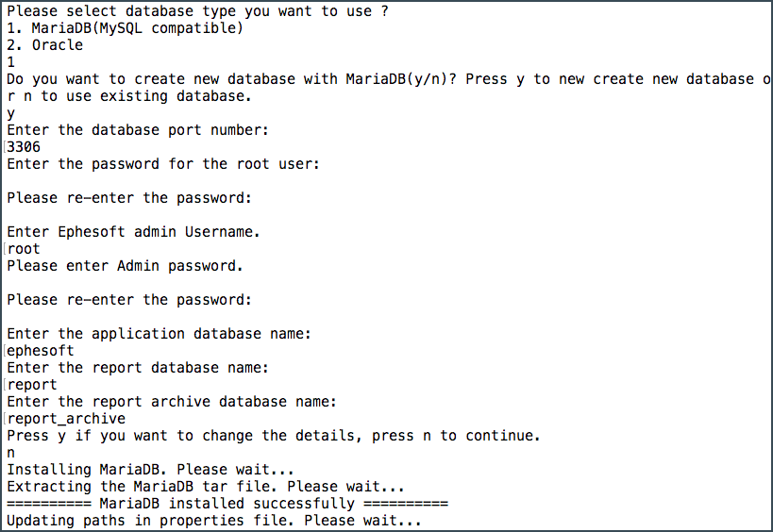773x532 pixels.
Task: Click the typed username 'root'
Action: click(x=24, y=249)
